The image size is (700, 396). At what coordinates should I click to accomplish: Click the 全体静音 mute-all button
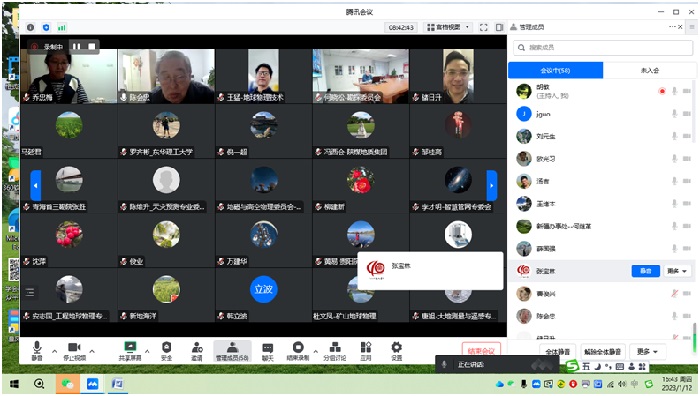click(558, 352)
